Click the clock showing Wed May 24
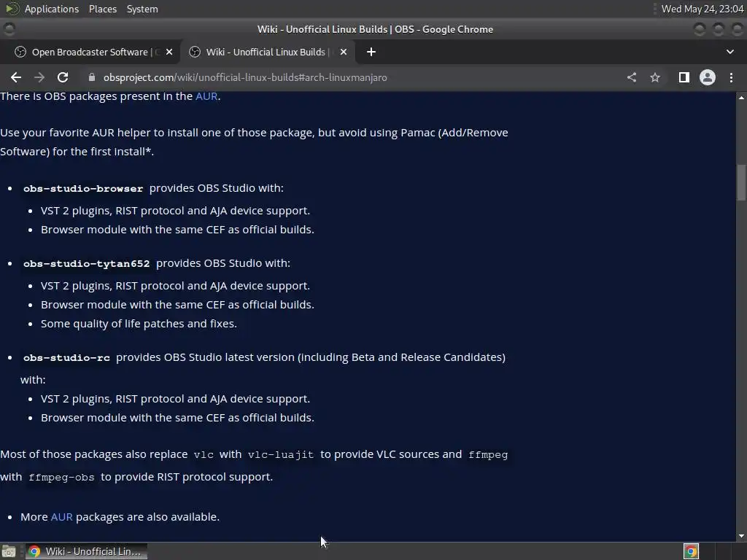747x560 pixels. [703, 9]
